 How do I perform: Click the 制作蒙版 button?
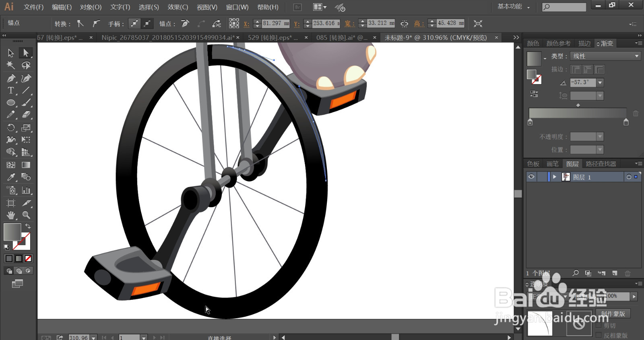[x=613, y=313]
